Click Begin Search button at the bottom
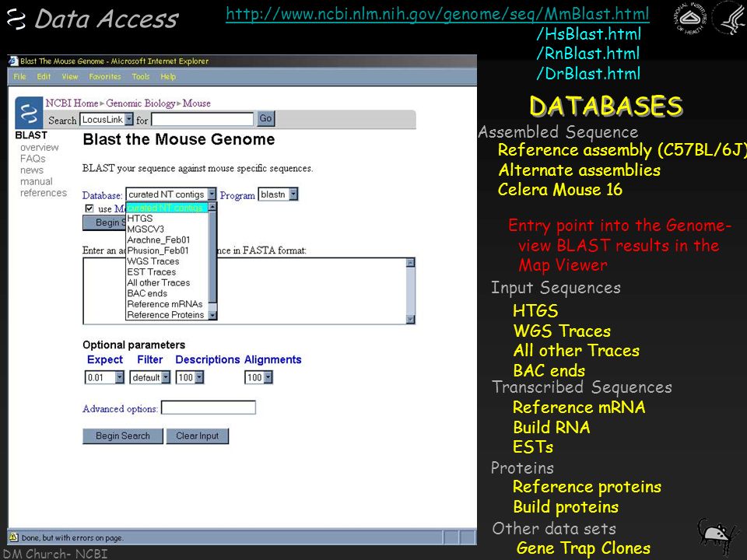Screen dimensions: 747x560 (x=123, y=436)
